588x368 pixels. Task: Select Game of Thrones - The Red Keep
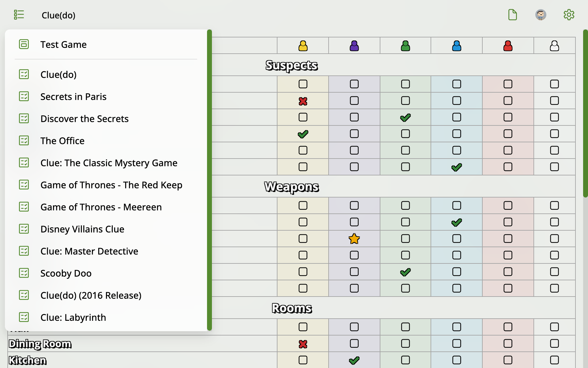click(106, 185)
